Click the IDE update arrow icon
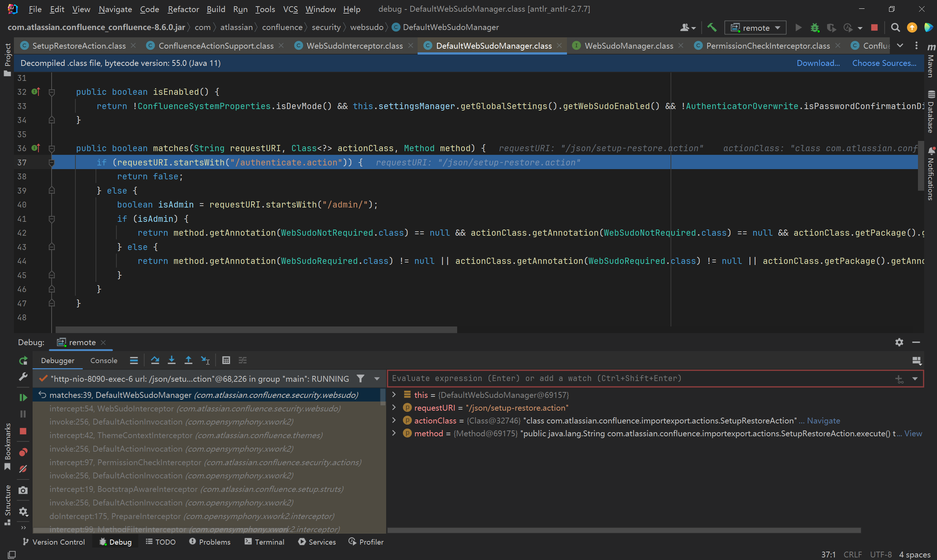The image size is (937, 560). click(x=912, y=27)
